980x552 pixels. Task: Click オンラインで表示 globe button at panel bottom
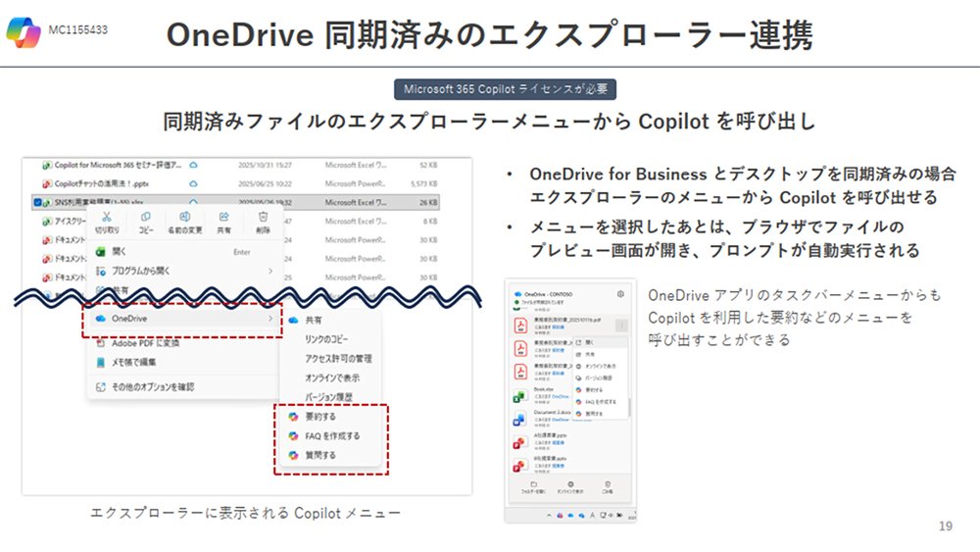click(x=570, y=487)
